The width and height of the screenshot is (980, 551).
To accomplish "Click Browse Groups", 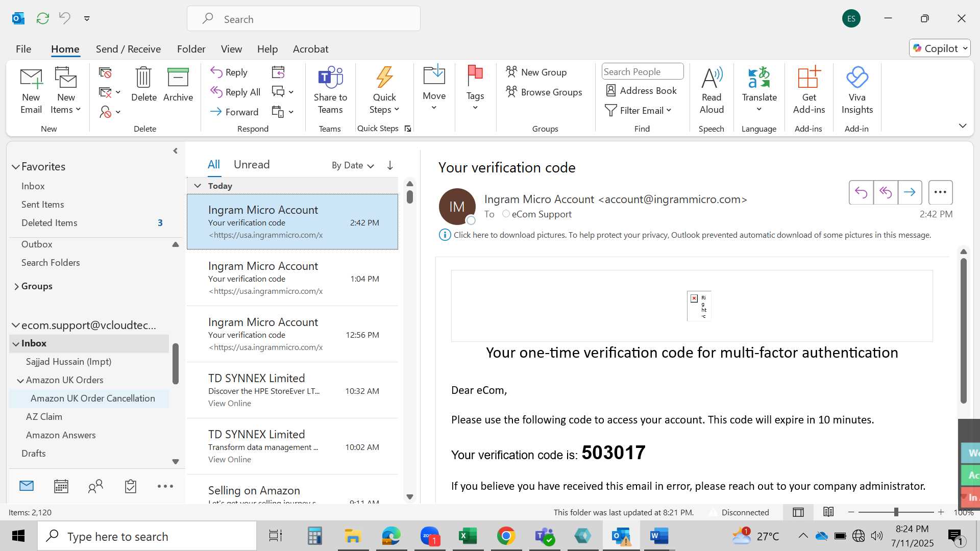I will click(x=544, y=92).
